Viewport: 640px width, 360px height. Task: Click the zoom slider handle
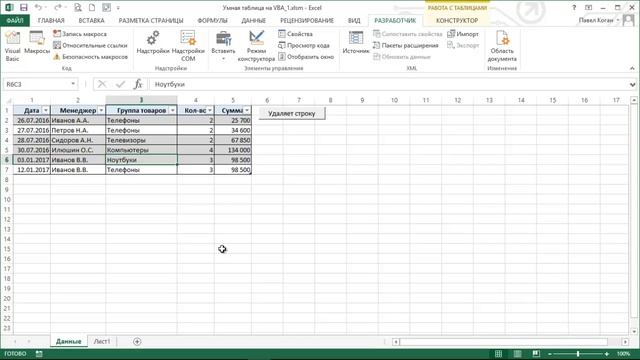[578, 354]
